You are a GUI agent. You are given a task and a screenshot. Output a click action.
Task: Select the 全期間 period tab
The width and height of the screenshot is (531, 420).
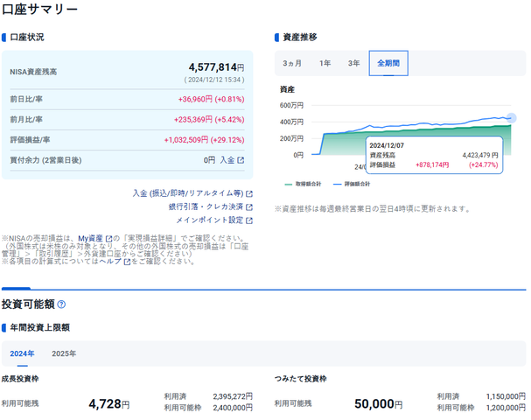[388, 63]
